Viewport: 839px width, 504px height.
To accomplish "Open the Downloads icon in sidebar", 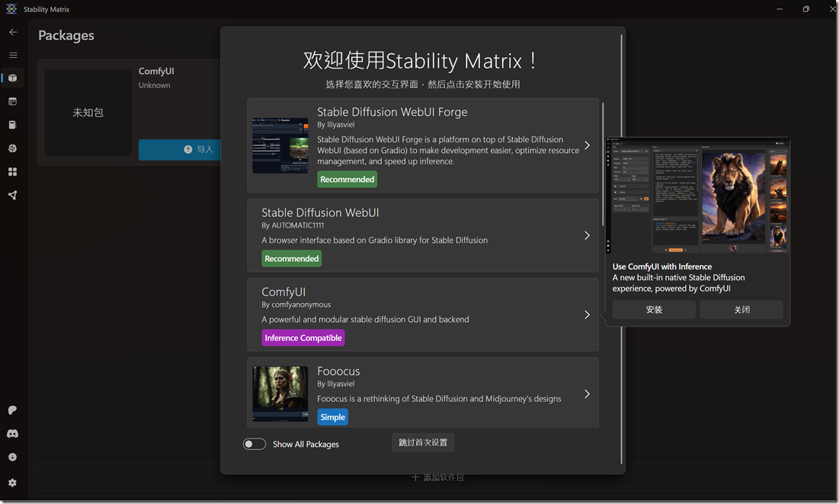I will [x=13, y=457].
